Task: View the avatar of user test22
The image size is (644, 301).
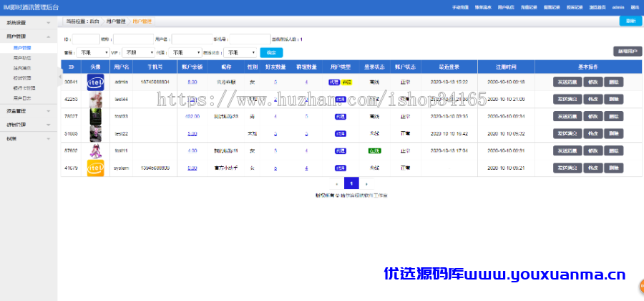Action: click(96, 134)
